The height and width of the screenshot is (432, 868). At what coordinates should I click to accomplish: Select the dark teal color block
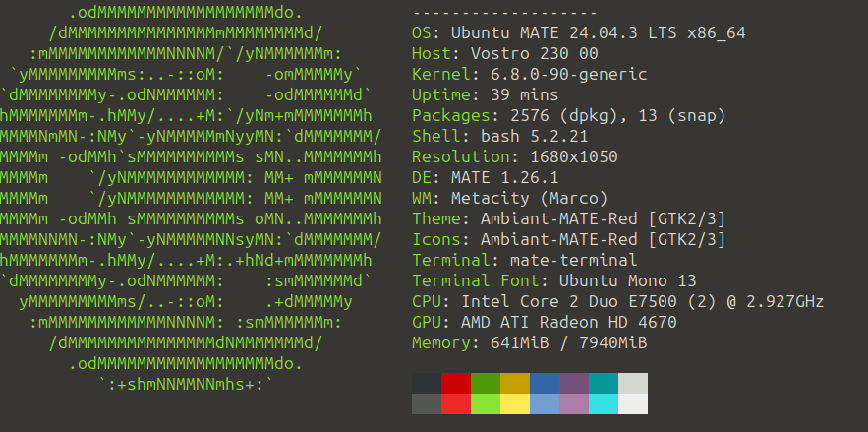604,383
